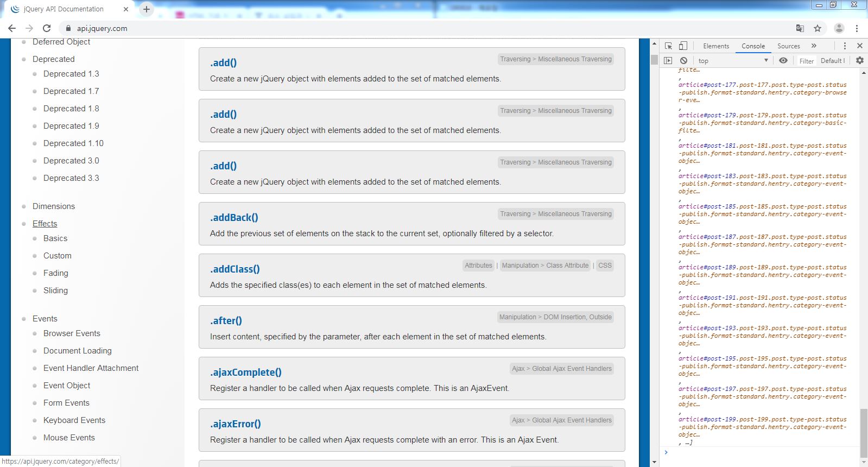Viewport: 868px width, 467px height.
Task: Reload the jQuery API page
Action: 47,28
